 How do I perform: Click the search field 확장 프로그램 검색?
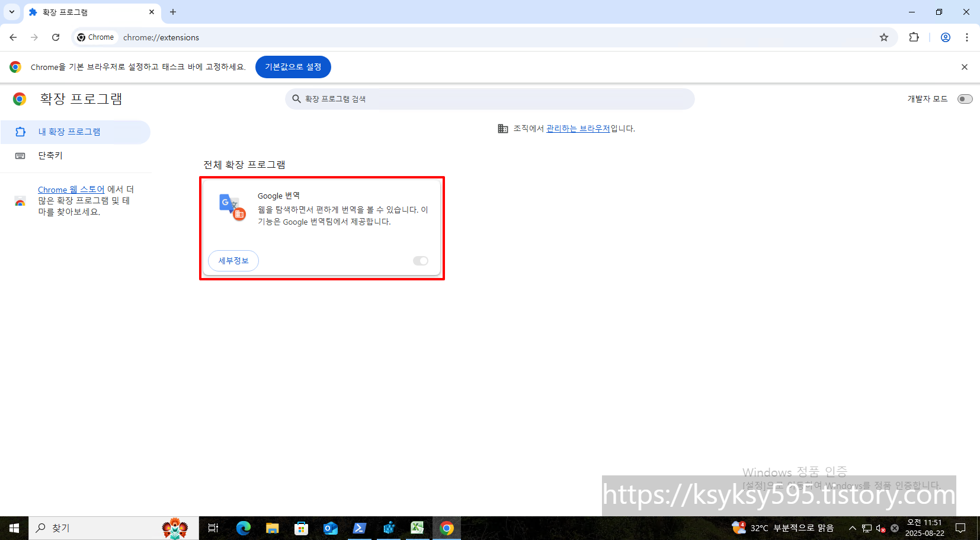pos(490,99)
